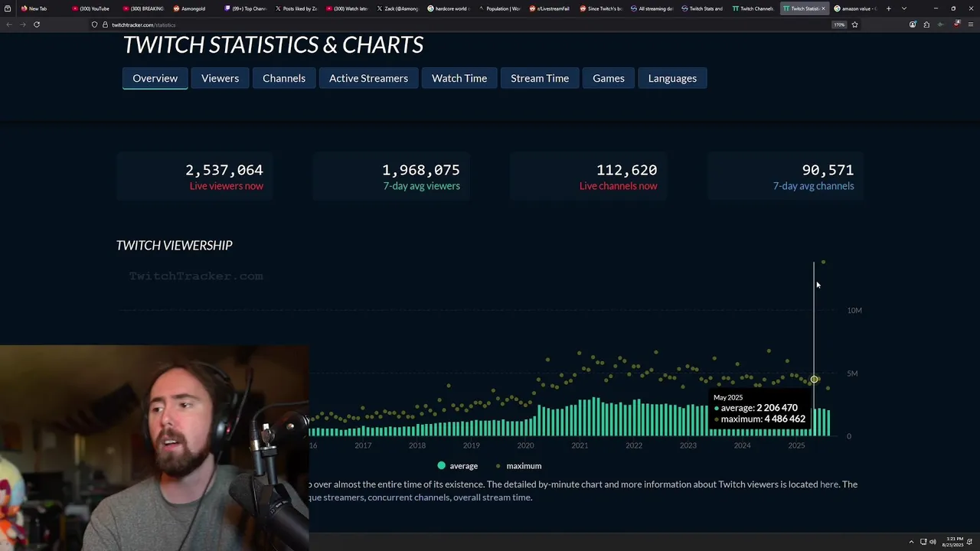Click the taskbar clock 1:21 PM

coord(954,542)
